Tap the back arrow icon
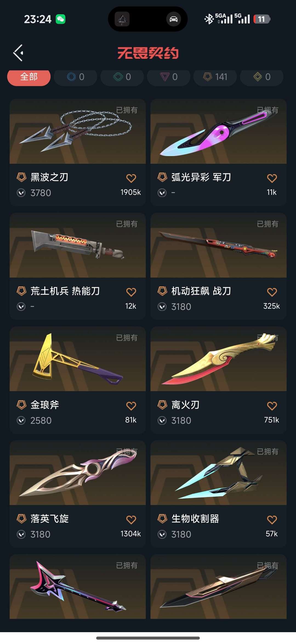The height and width of the screenshot is (644, 296). (18, 53)
